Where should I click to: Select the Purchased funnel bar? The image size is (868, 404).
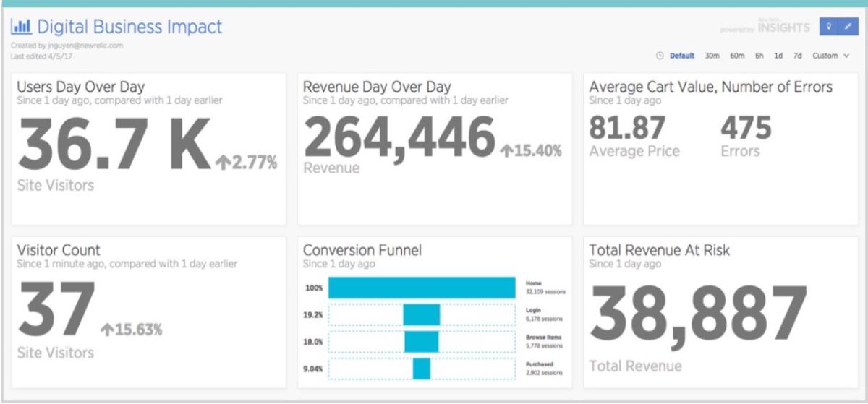click(x=421, y=369)
